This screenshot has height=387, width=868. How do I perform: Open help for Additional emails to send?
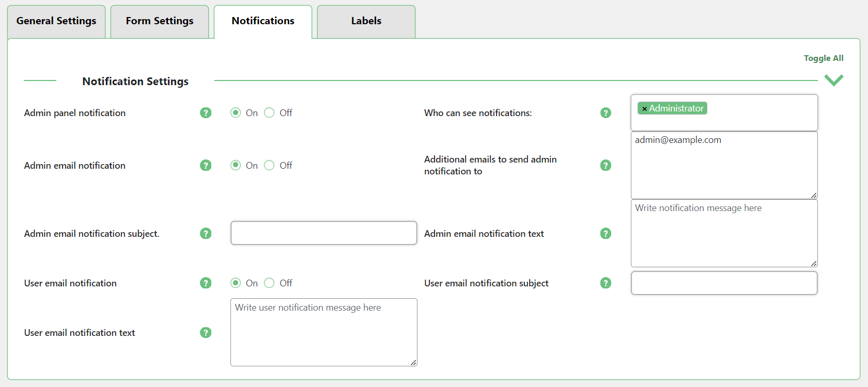click(x=606, y=166)
